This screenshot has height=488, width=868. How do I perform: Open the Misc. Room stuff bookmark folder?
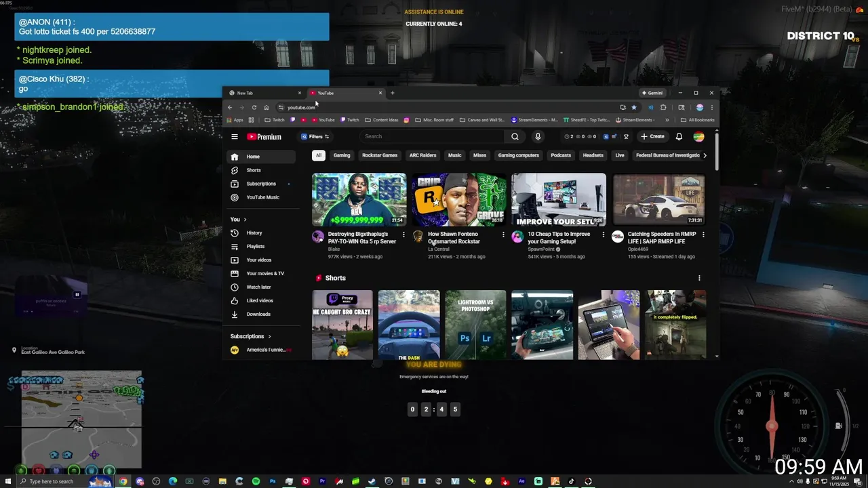pos(434,120)
